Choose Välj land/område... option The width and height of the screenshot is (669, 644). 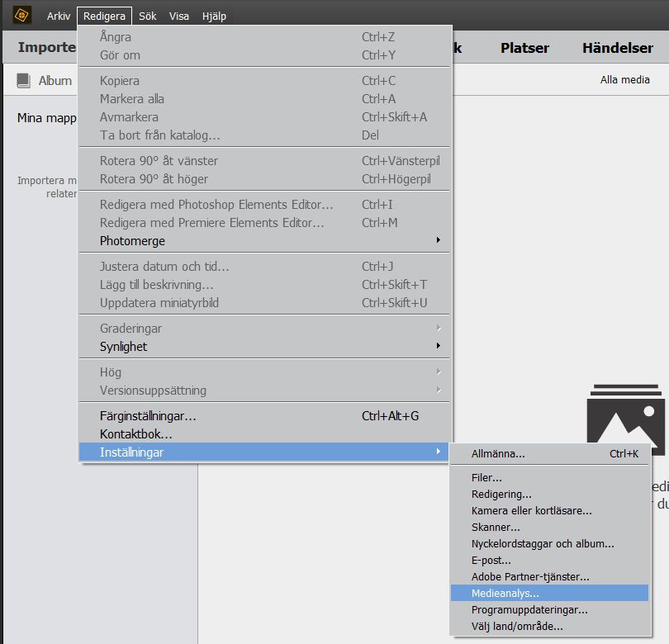[550, 626]
